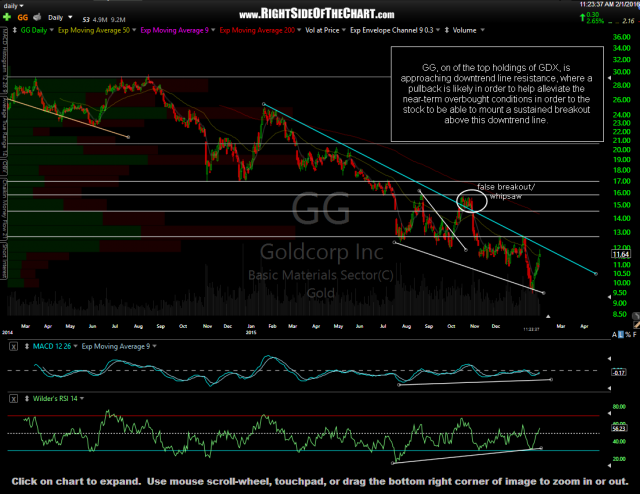The image size is (640, 494).
Task: Click the sort arrows icon left of MACD 12 26
Action: [27, 346]
